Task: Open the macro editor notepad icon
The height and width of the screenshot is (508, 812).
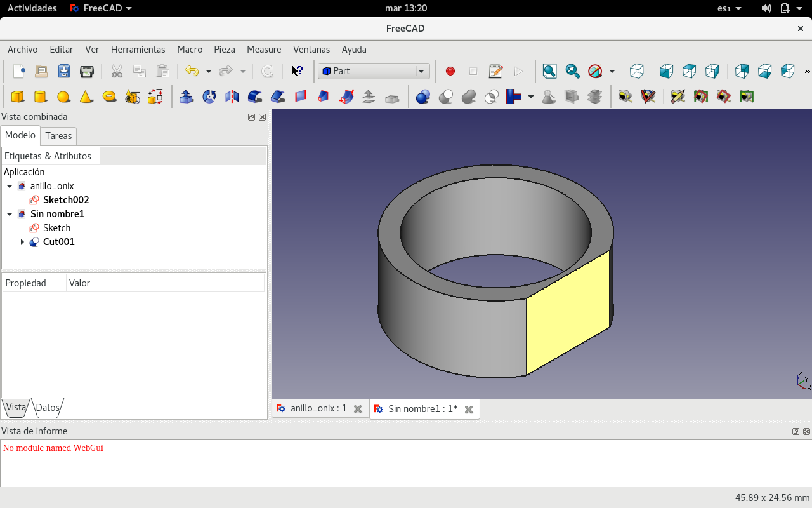Action: point(496,71)
